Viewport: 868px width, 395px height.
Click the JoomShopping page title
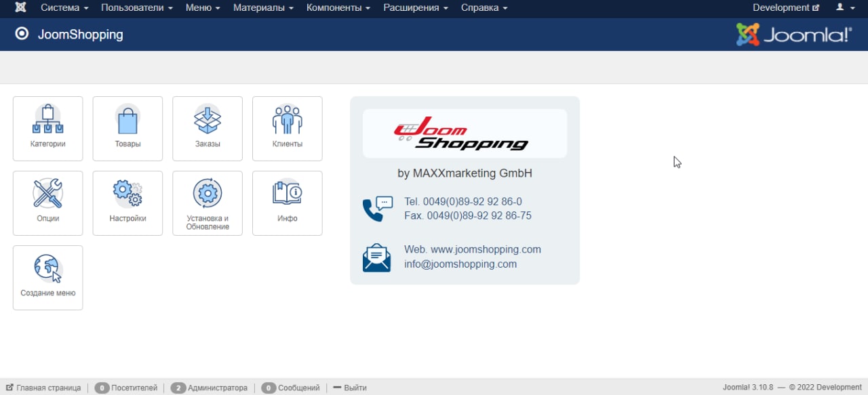pyautogui.click(x=81, y=34)
